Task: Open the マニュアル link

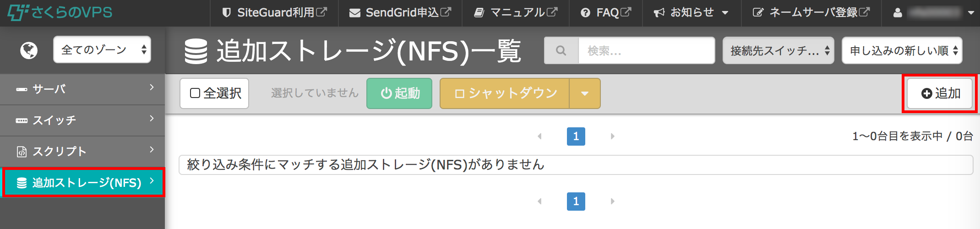Action: pos(516,13)
